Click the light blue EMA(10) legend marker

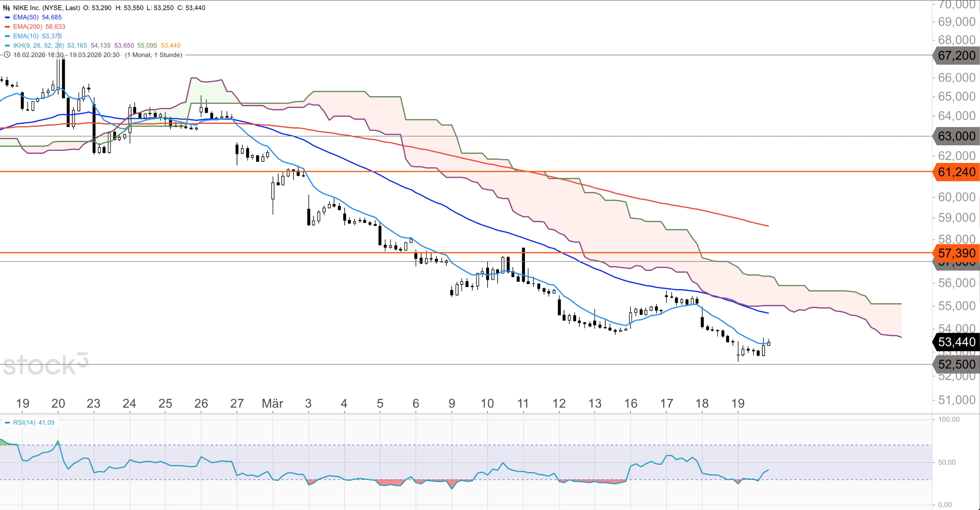[x=7, y=36]
